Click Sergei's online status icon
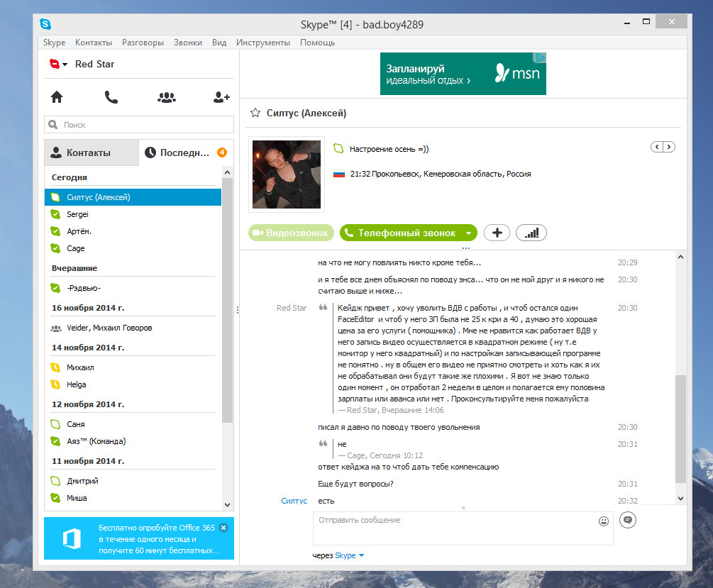Screen dimensions: 713x588 click(55, 214)
